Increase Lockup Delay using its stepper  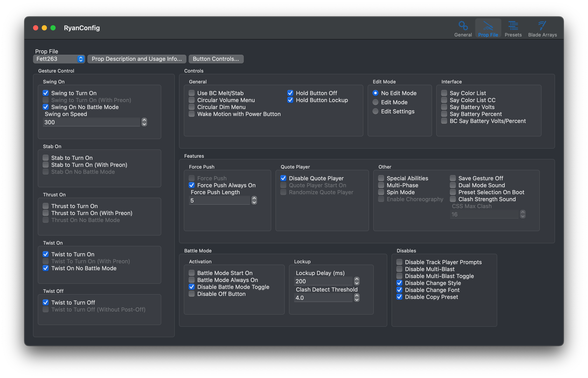[357, 279]
